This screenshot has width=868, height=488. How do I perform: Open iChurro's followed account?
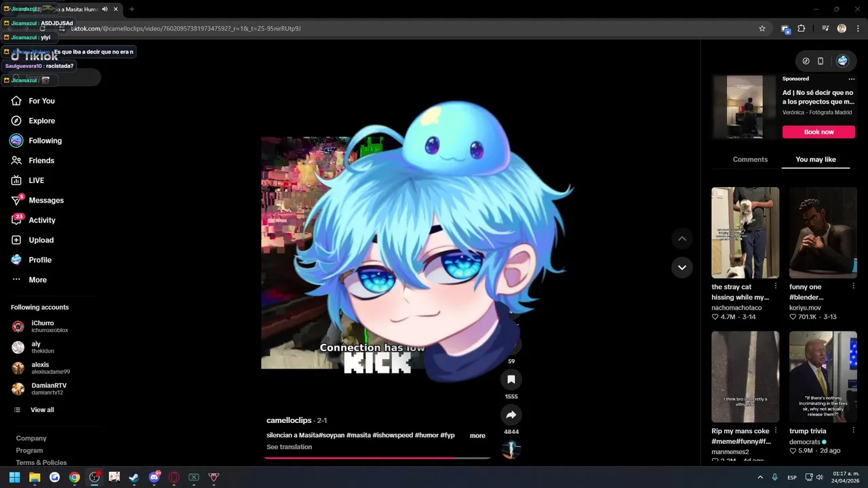42,327
